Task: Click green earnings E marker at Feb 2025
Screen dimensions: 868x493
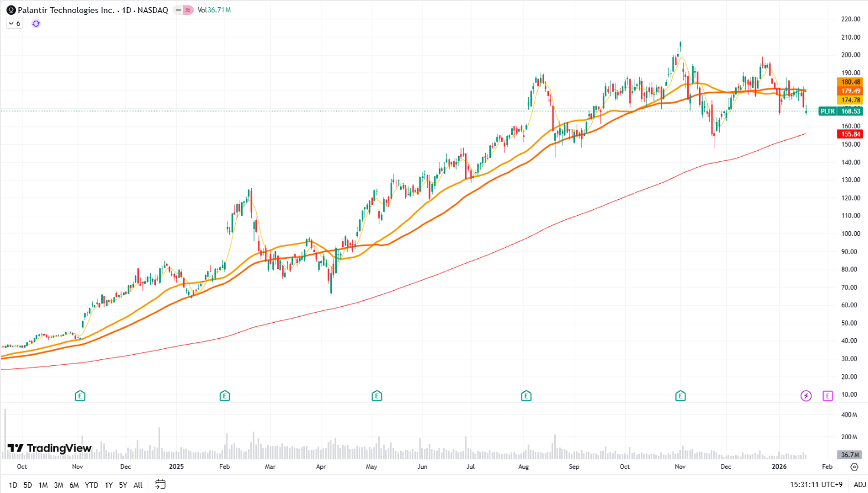Action: pyautogui.click(x=225, y=395)
